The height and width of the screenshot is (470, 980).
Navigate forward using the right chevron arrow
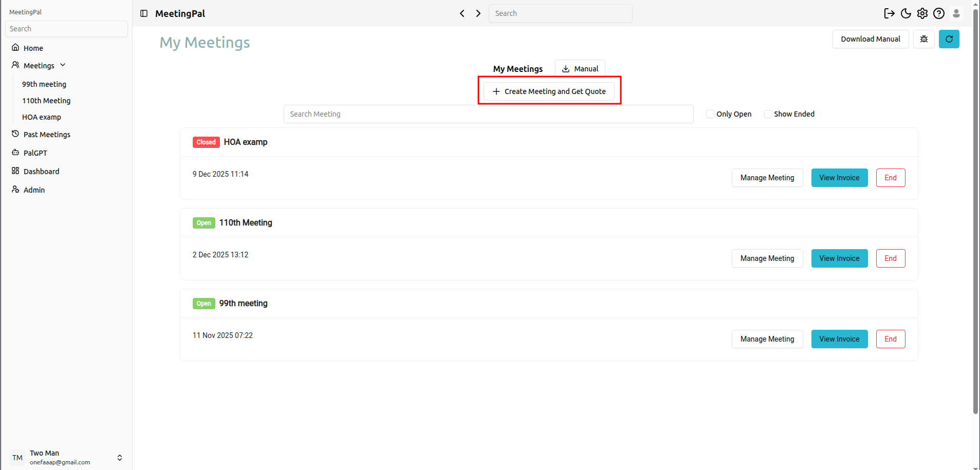tap(478, 13)
